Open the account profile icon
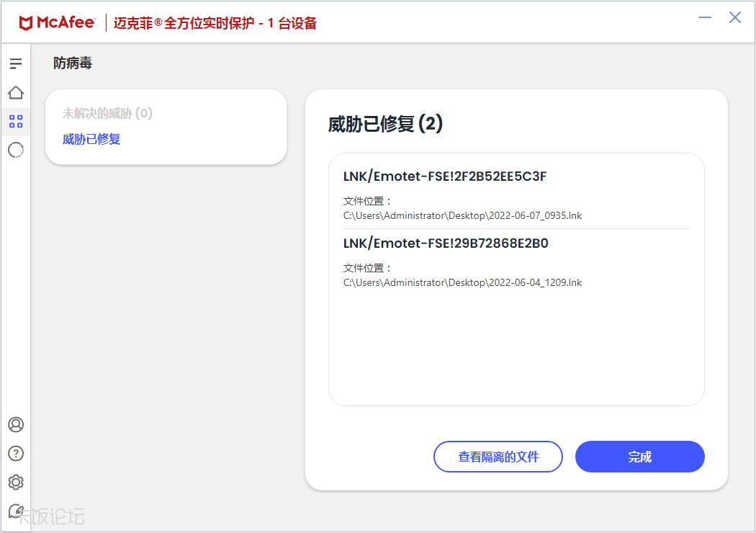The width and height of the screenshot is (756, 533). point(16,424)
